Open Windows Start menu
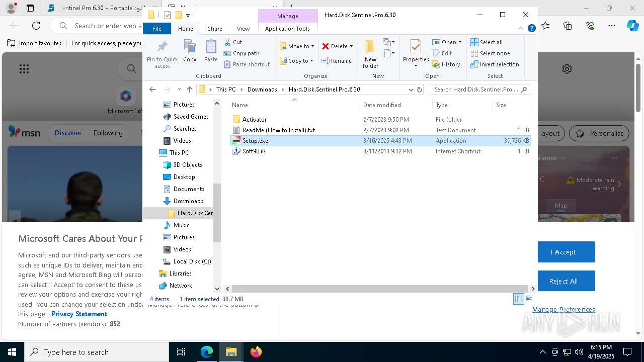Image resolution: width=644 pixels, height=362 pixels. pos(12,352)
